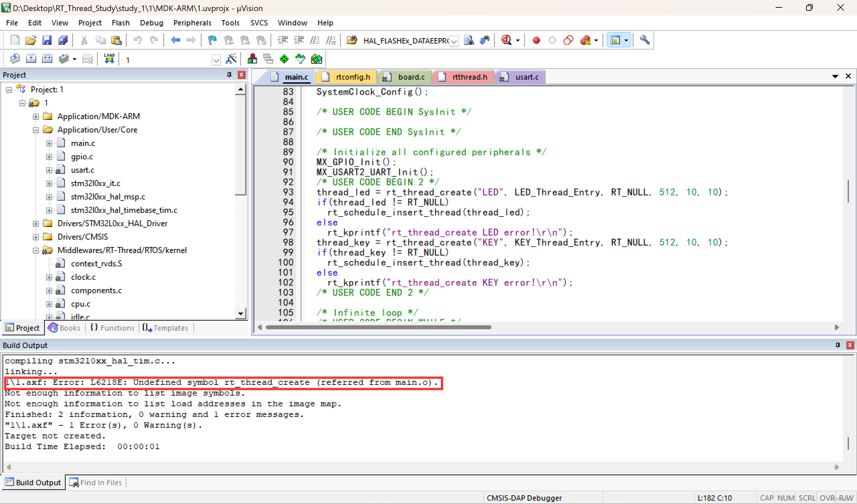Switch to the rtconfig.h tab
Image resolution: width=857 pixels, height=504 pixels.
click(x=353, y=77)
